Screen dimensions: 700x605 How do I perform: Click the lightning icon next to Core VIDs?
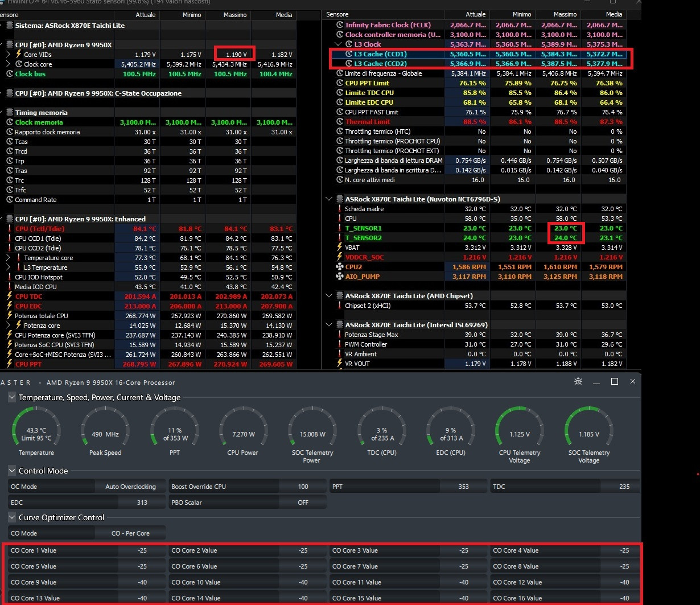[18, 54]
